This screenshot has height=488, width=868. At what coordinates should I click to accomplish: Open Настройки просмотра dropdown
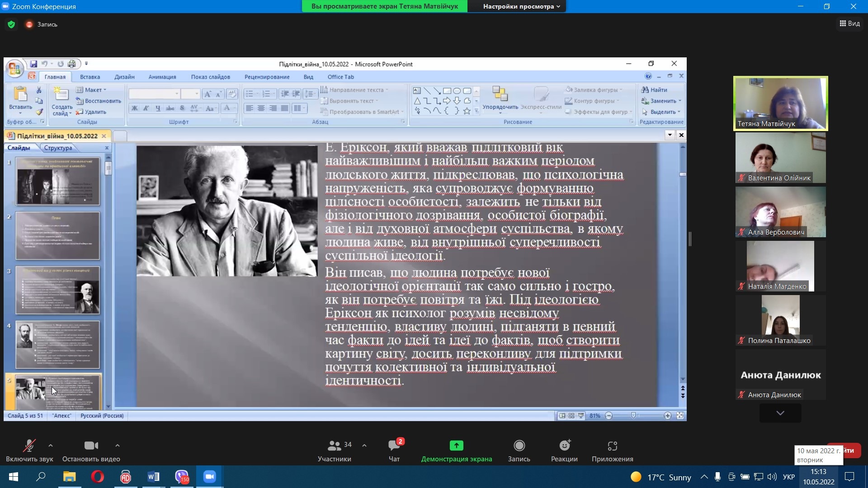[521, 6]
